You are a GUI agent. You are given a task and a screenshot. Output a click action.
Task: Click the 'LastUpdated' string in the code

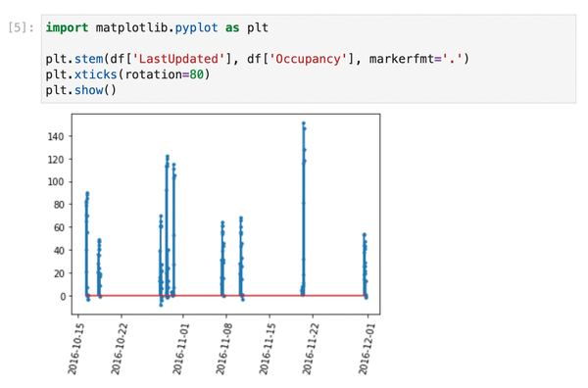pyautogui.click(x=178, y=59)
